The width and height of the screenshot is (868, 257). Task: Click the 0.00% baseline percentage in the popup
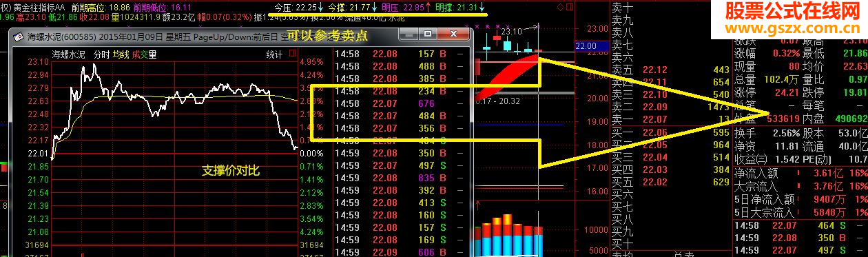pyautogui.click(x=311, y=154)
